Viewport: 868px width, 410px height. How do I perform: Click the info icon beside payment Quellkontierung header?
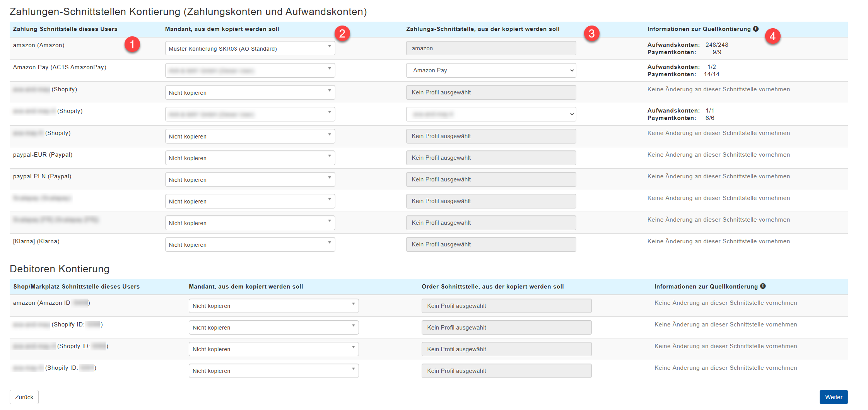(756, 29)
